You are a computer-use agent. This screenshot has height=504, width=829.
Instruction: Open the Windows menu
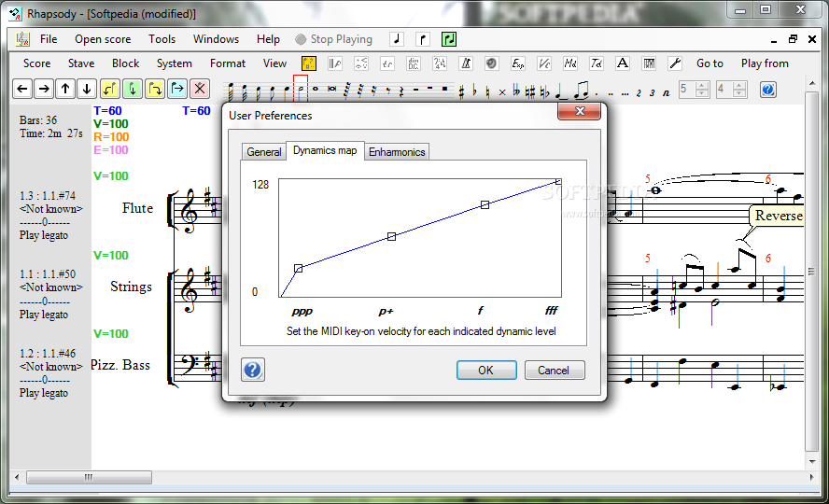[216, 39]
